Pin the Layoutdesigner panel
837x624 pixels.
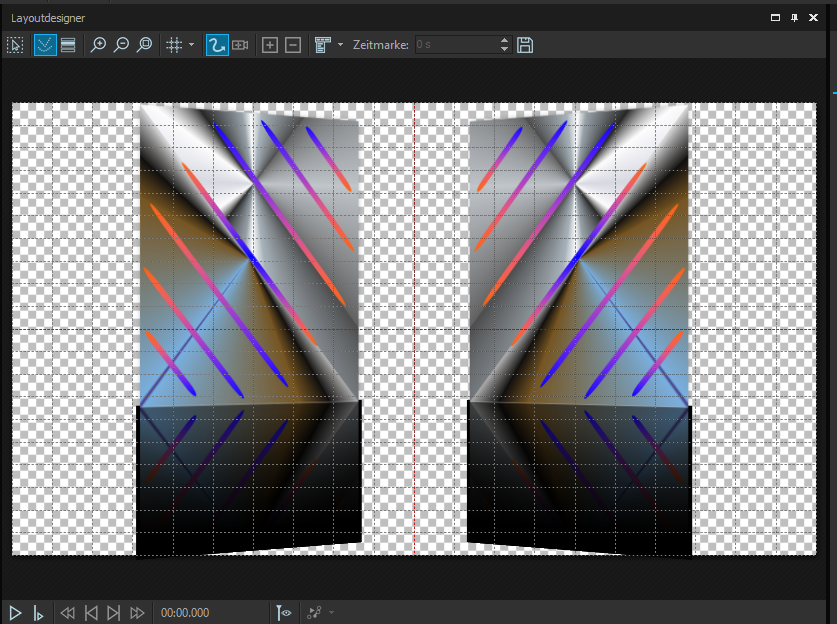click(795, 17)
